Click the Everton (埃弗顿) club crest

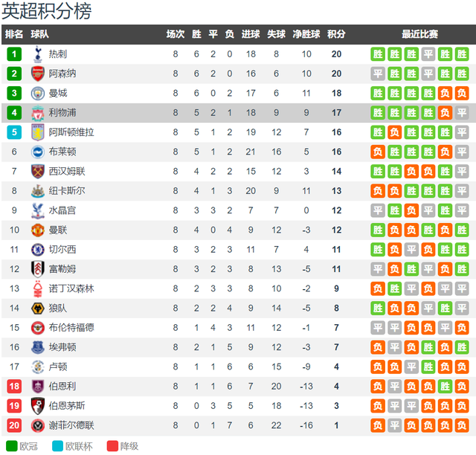(37, 346)
